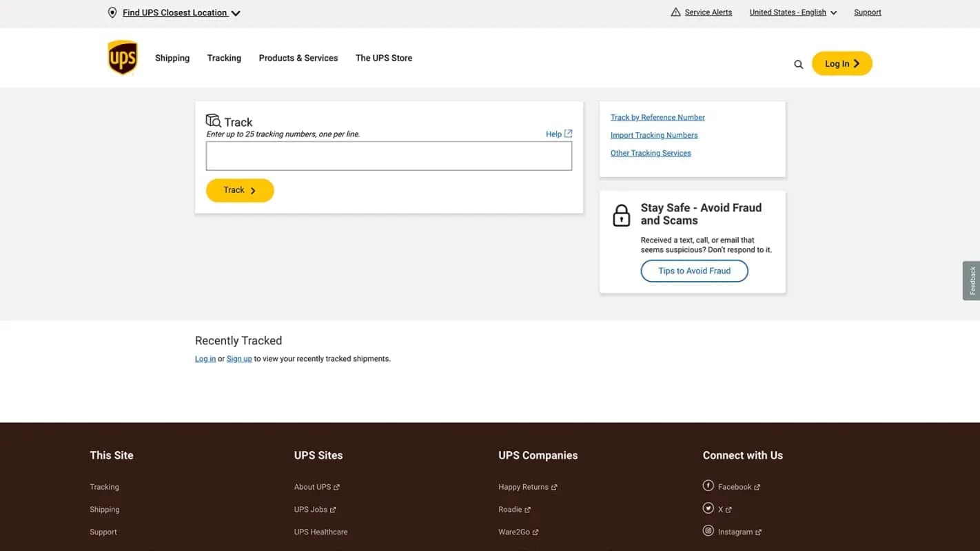Image resolution: width=980 pixels, height=551 pixels.
Task: Expand the Find UPS Closest Location dropdown
Action: click(236, 13)
